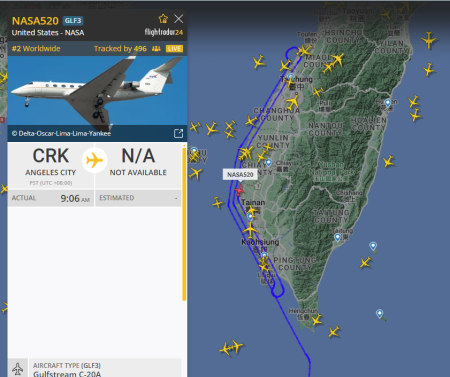The width and height of the screenshot is (450, 377).
Task: Open aircraft photo external link icon
Action: click(178, 133)
